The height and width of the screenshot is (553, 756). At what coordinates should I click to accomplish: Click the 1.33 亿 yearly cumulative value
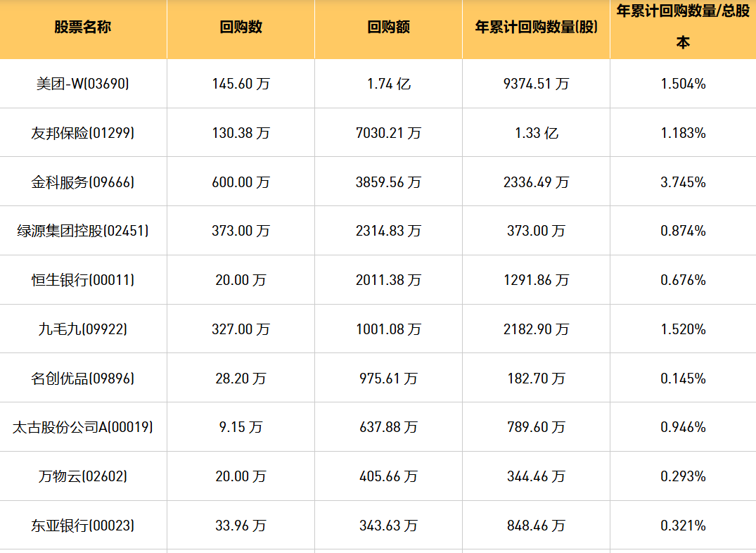pos(536,133)
